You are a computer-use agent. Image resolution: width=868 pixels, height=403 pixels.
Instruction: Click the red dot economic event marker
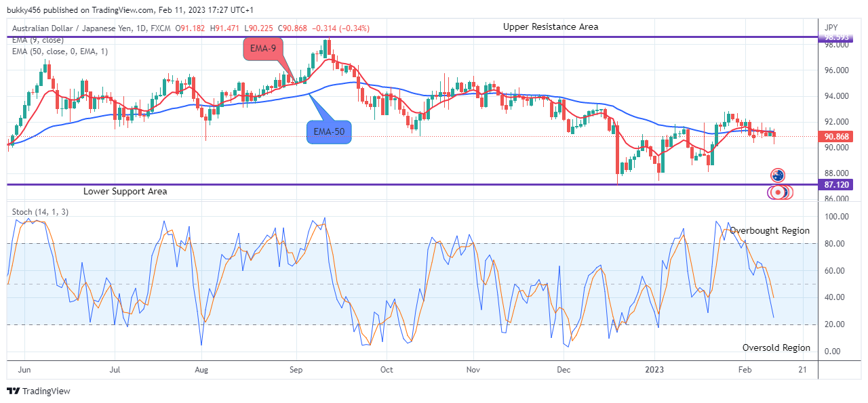pyautogui.click(x=778, y=192)
